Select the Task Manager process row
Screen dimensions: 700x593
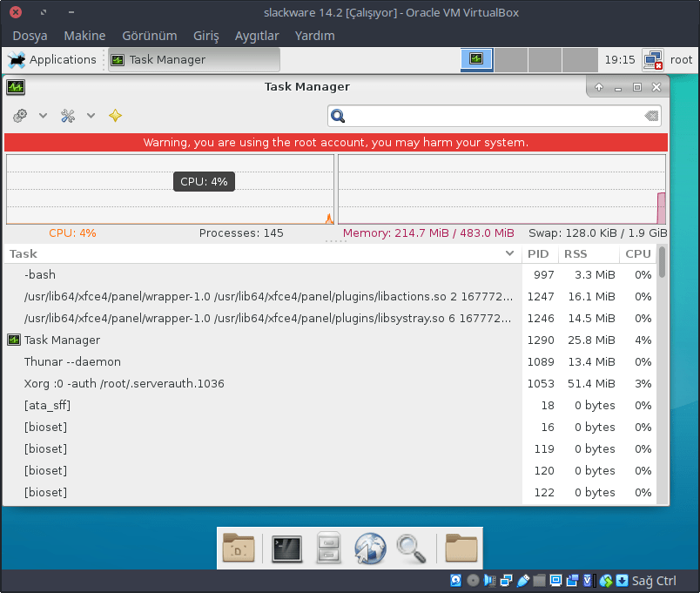point(330,340)
